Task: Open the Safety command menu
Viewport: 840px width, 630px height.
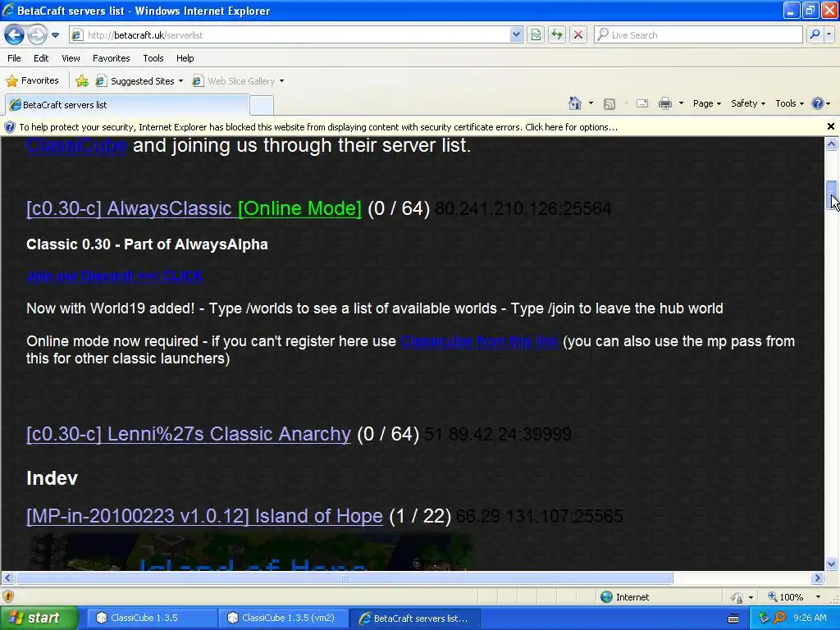Action: coord(748,103)
